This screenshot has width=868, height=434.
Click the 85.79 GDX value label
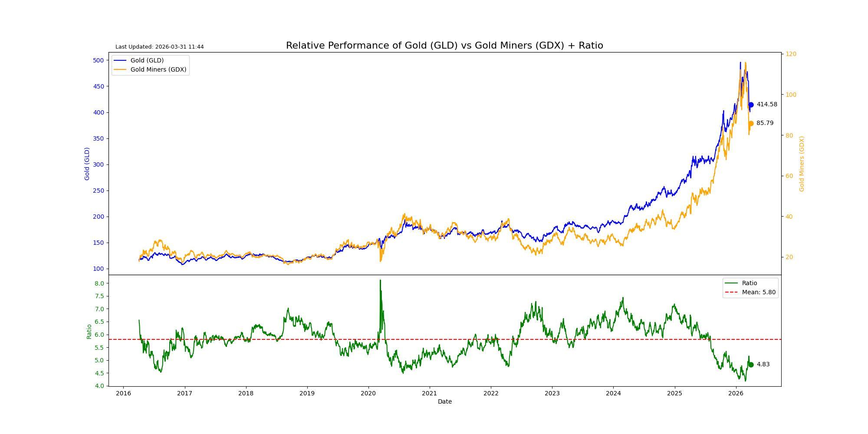coord(765,123)
